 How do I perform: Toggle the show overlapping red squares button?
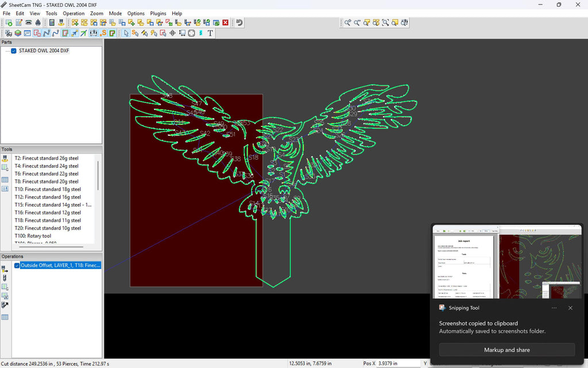pyautogui.click(x=37, y=33)
